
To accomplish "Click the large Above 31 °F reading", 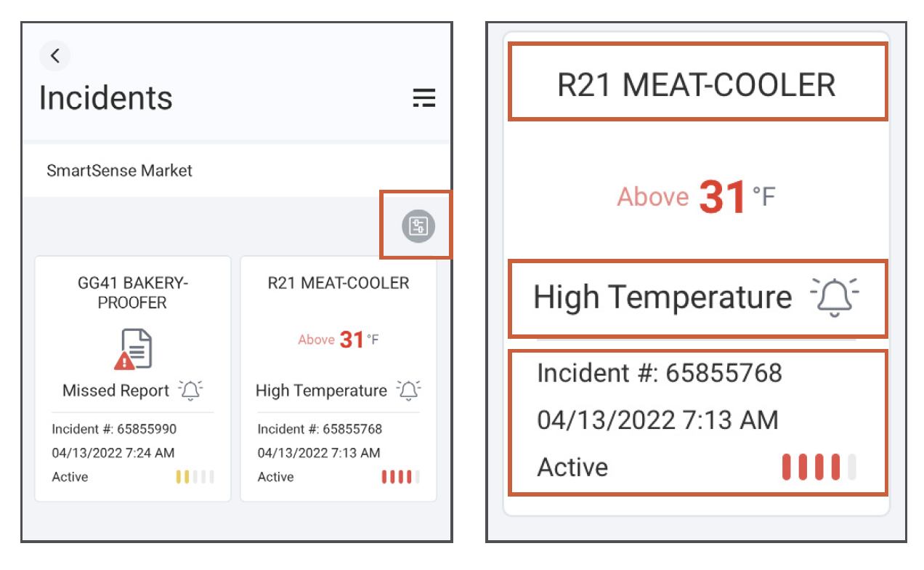I will click(697, 197).
